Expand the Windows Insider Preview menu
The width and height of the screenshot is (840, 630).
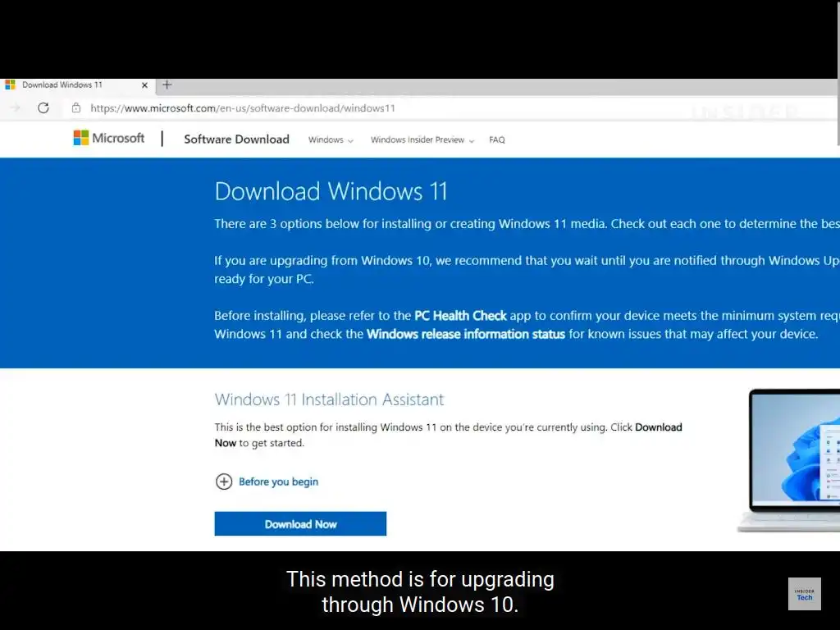pyautogui.click(x=422, y=139)
